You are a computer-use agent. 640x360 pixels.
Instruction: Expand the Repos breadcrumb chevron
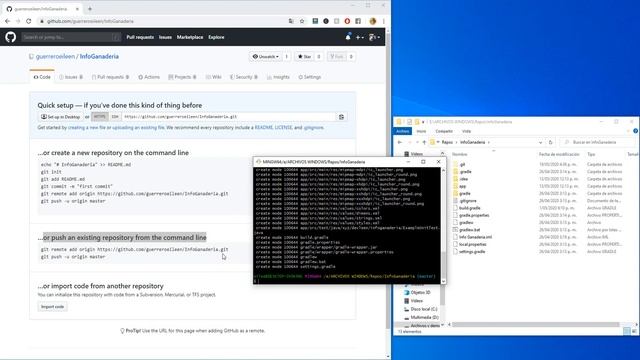tap(457, 142)
